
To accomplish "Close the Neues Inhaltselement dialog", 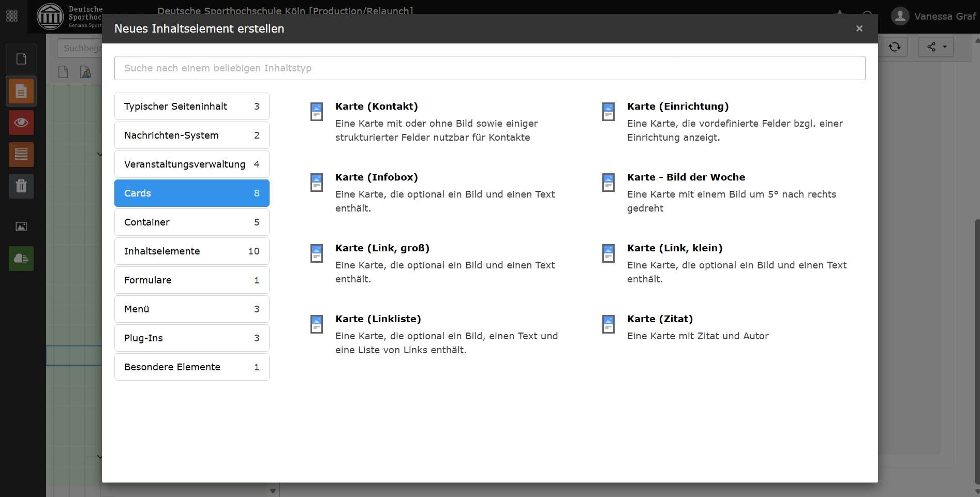I will [859, 28].
